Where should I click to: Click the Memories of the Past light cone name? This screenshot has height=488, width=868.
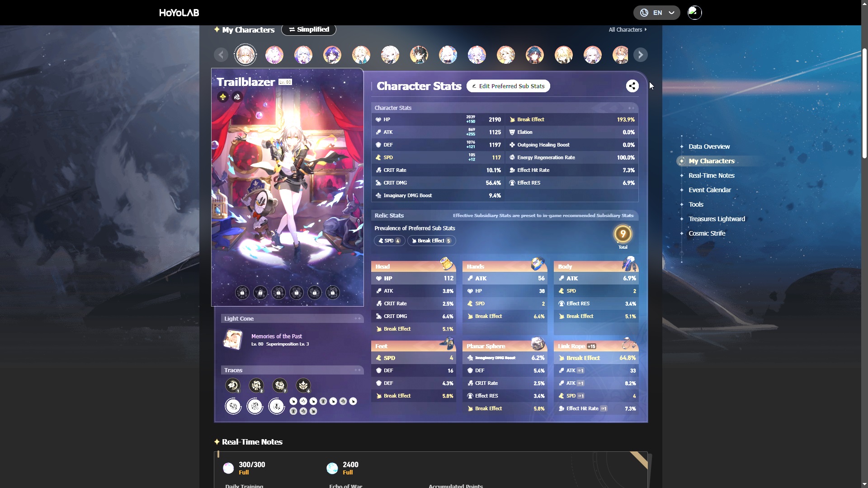(x=277, y=336)
